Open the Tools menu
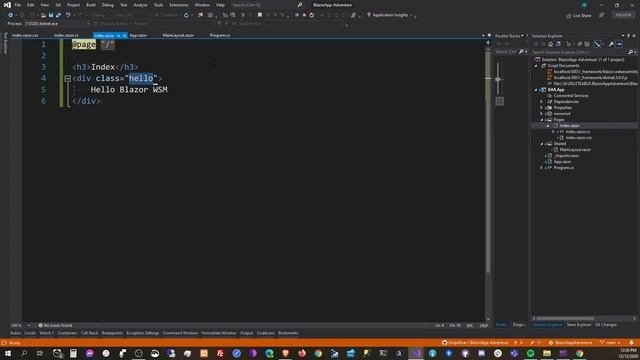Viewport: 640px width, 360px height. tap(158, 5)
